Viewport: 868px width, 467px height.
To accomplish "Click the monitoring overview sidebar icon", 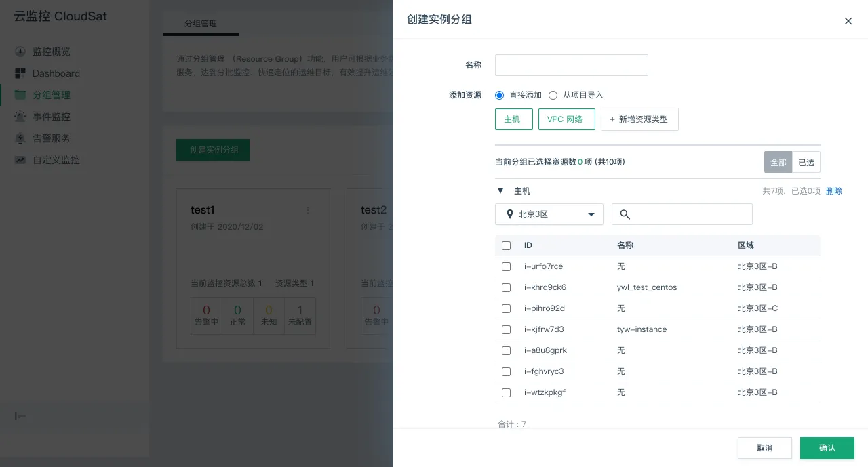I will [20, 52].
